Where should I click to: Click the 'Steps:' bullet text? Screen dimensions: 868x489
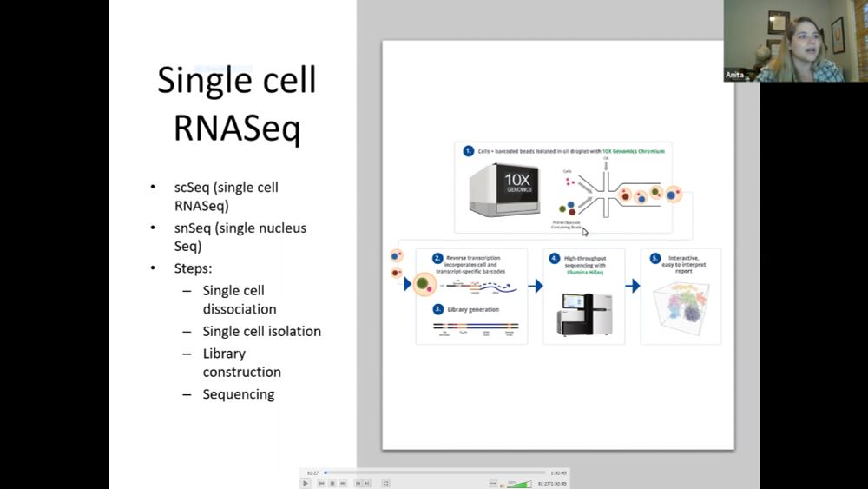[193, 268]
